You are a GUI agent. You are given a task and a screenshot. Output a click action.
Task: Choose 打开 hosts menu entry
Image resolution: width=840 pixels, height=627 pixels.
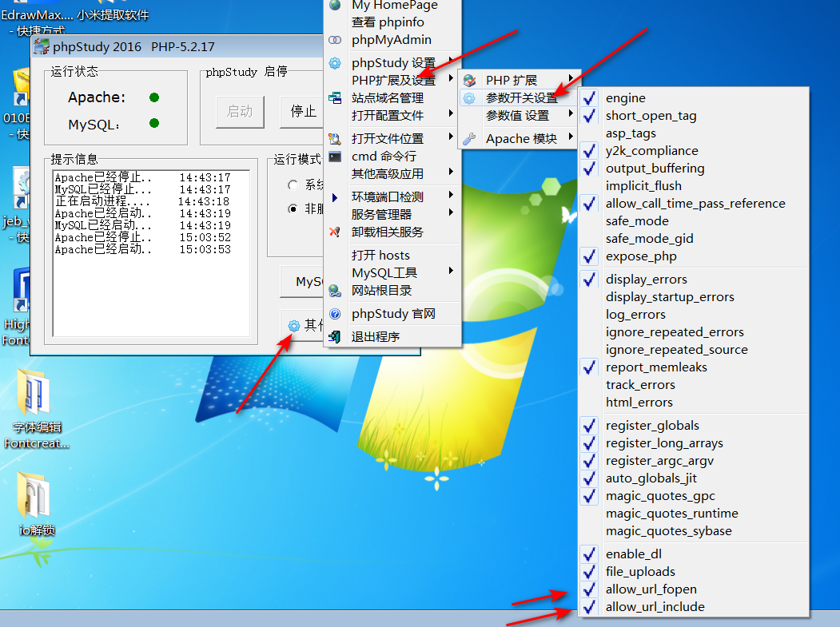(380, 256)
